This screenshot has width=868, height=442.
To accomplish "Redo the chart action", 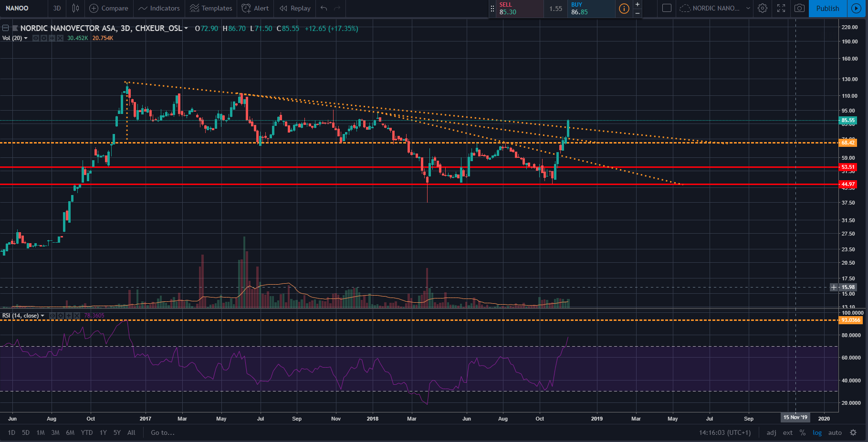I will click(x=337, y=8).
